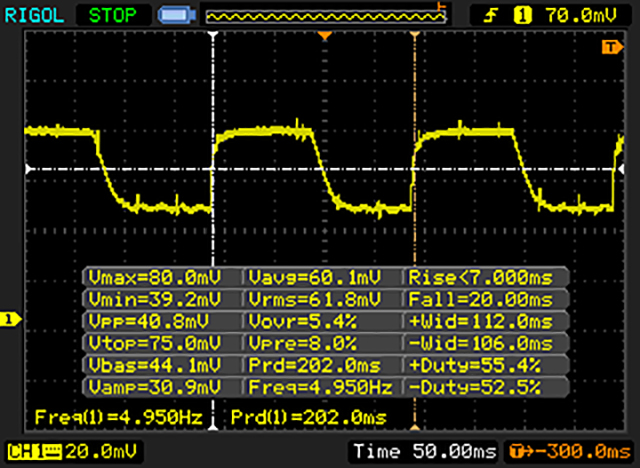Click the 70.0mV trigger level value
Screen dimensions: 640x468
pyautogui.click(x=581, y=16)
